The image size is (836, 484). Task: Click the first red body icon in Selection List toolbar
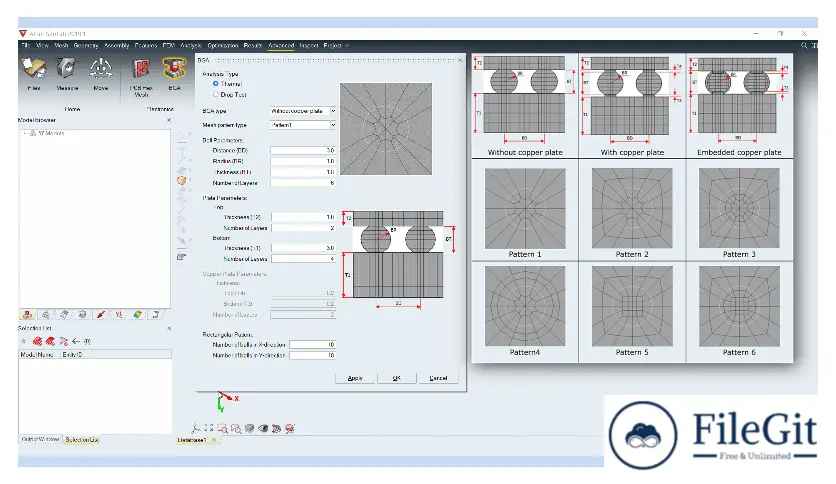pos(37,341)
